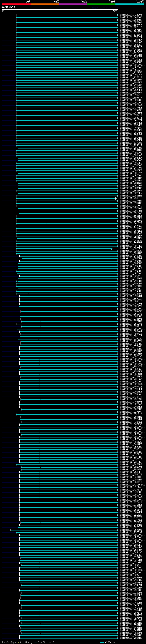Image resolution: width=146 pixels, height=644 pixels.
Task: Click the red 20% legend color segment
Action: 16,4
